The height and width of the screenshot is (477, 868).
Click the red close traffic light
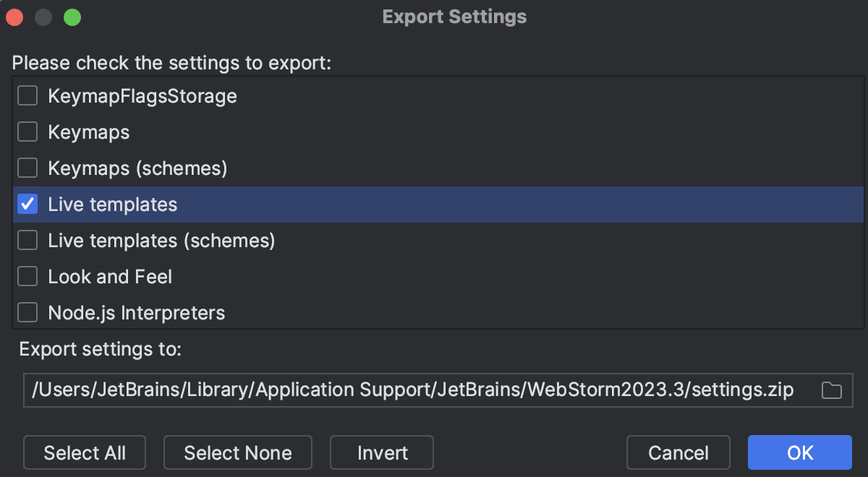14,17
